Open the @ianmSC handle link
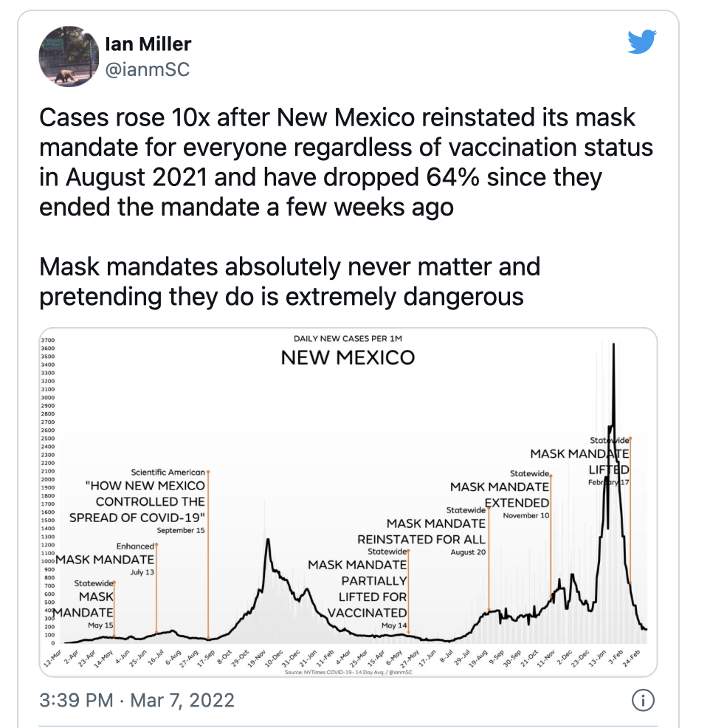The height and width of the screenshot is (728, 710). click(148, 69)
